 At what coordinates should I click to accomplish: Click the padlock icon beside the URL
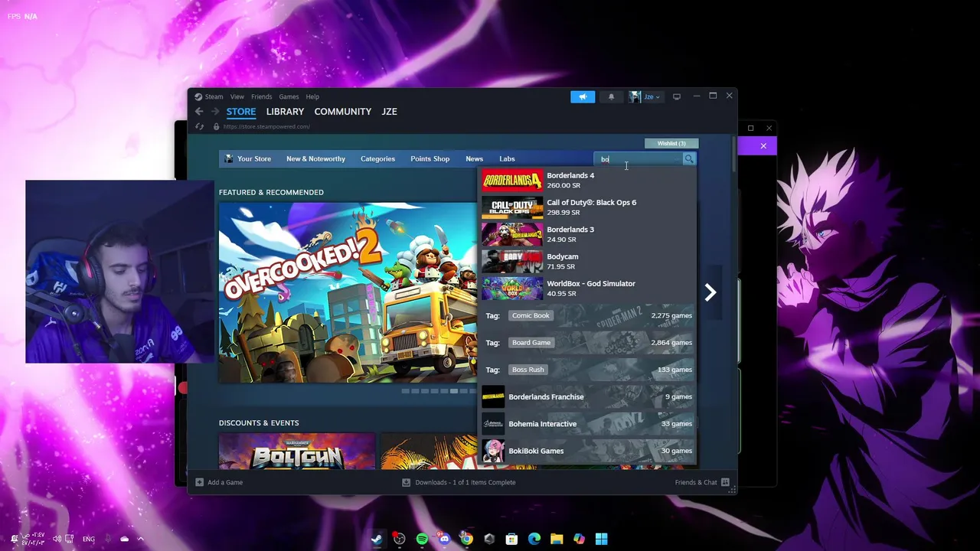(216, 126)
